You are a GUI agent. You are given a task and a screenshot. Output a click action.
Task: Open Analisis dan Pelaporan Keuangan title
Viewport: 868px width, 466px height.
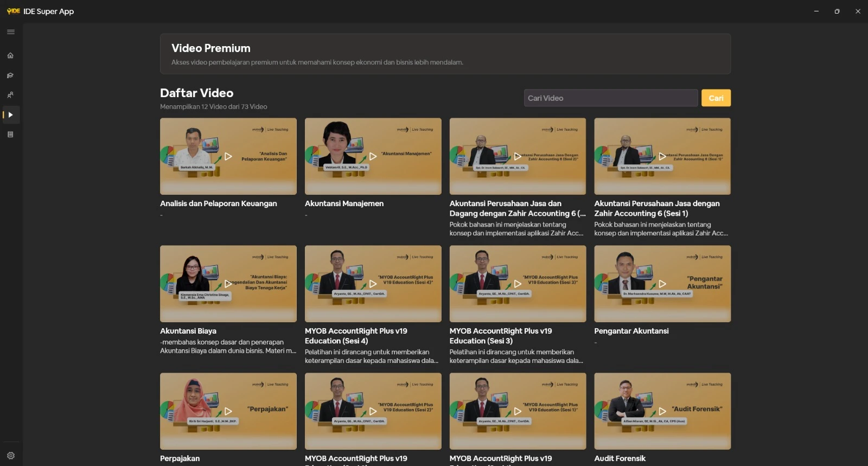click(219, 203)
